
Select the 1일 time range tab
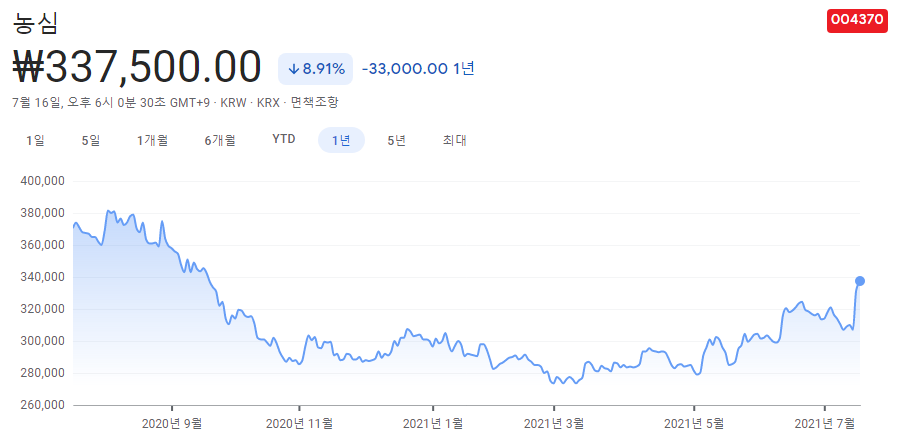click(x=35, y=140)
